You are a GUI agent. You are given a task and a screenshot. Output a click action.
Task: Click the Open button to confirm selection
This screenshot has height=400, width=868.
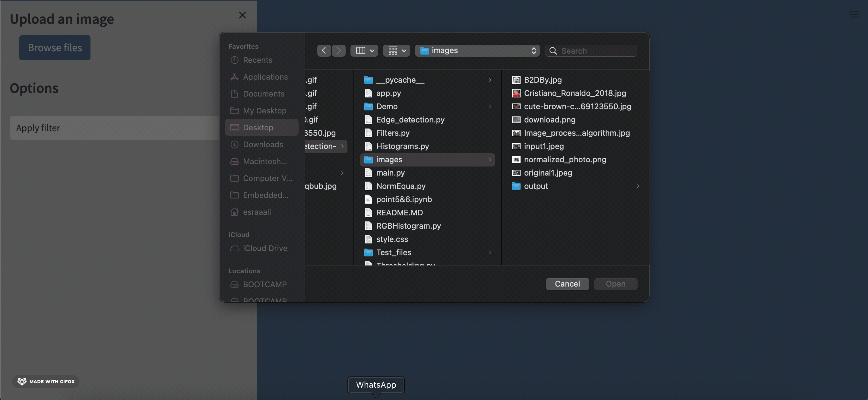tap(616, 284)
